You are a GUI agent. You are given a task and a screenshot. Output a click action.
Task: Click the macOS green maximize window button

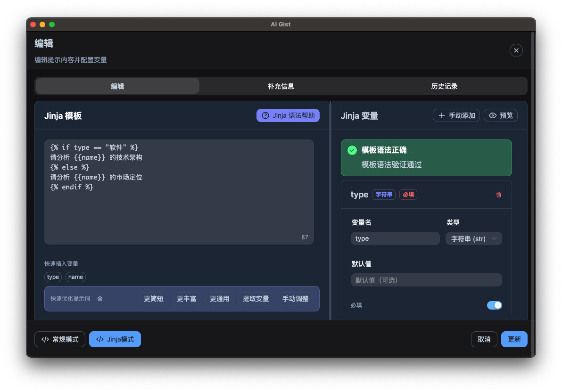pos(51,24)
